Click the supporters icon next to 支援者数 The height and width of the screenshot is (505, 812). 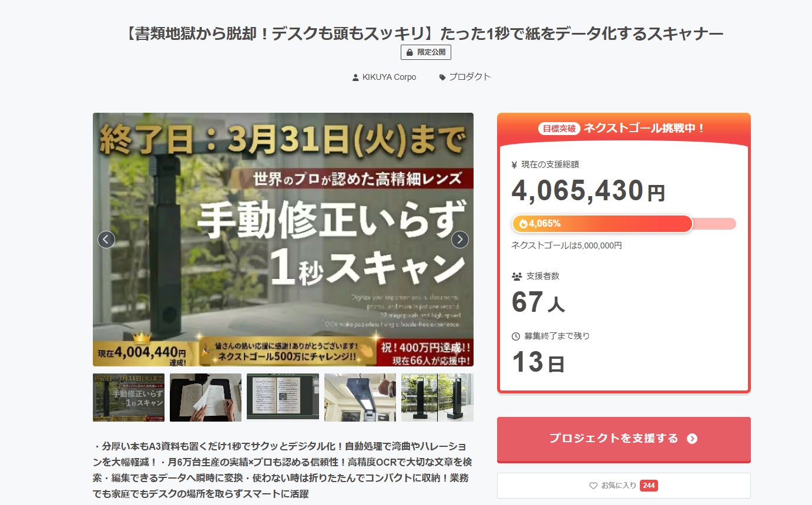click(516, 276)
